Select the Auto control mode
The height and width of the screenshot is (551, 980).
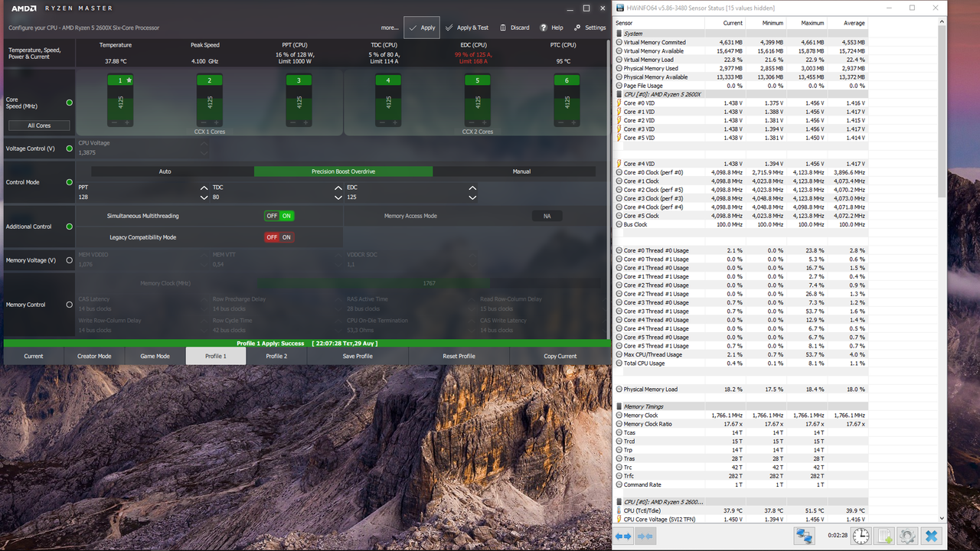165,171
